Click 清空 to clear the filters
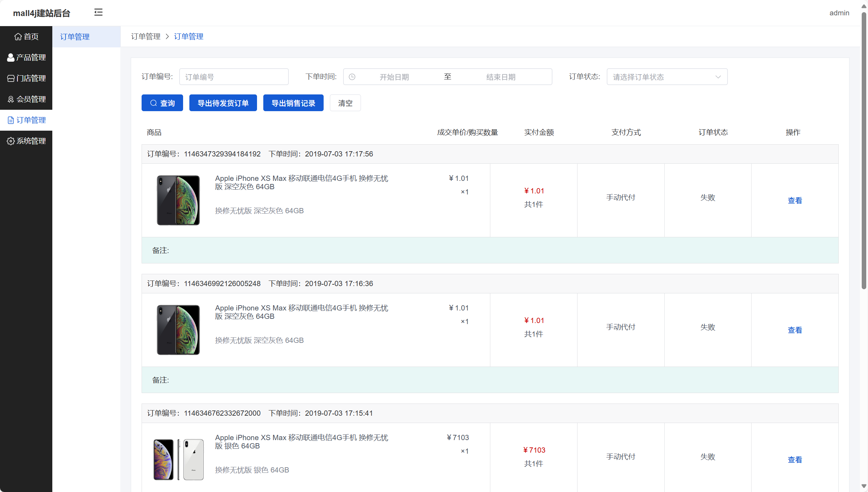This screenshot has height=492, width=868. coord(345,103)
